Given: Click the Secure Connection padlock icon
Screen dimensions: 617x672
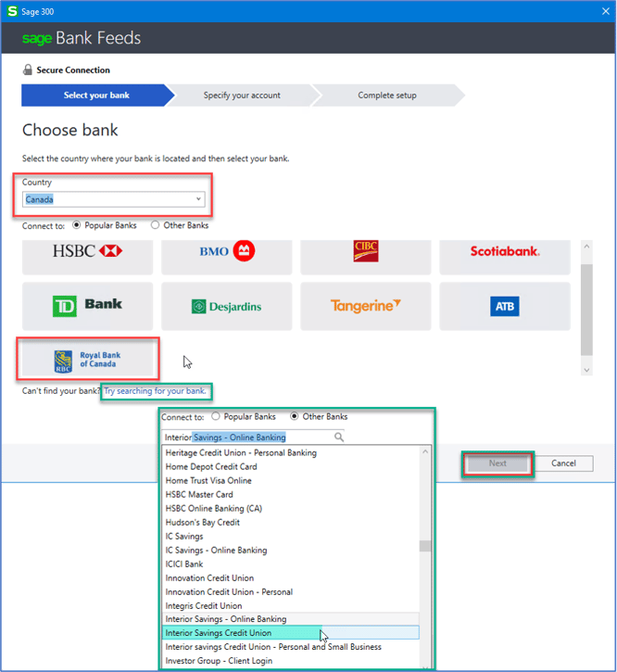Looking at the screenshot, I should click(28, 70).
